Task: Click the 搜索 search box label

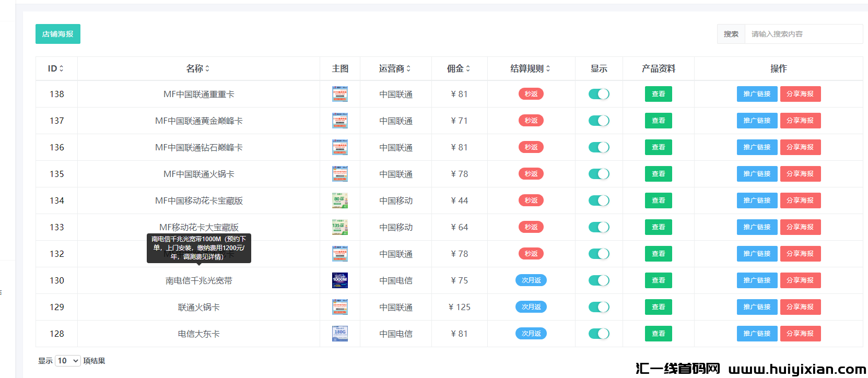Action: click(731, 34)
